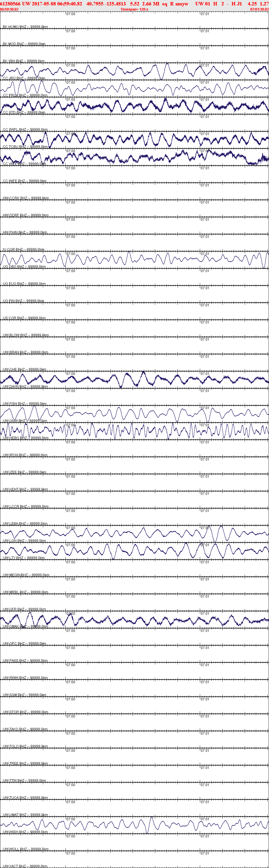The image size is (269, 868).
Task: Click the UW BLOW BHZ station label
Action: click(x=26, y=335)
